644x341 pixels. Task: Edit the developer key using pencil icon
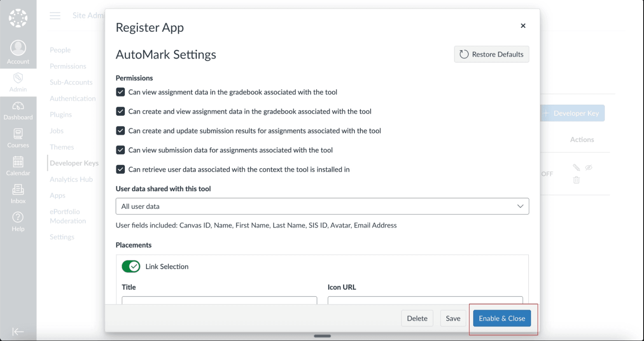click(x=576, y=167)
